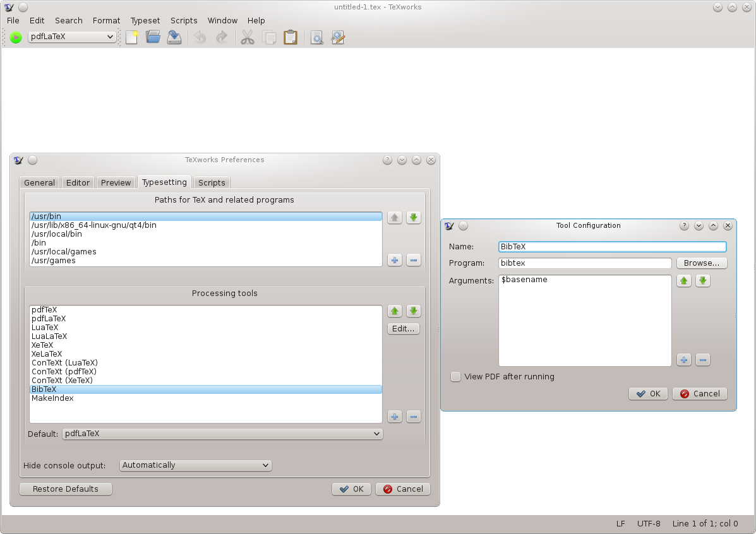Confirm Preferences with OK
The image size is (756, 534).
pos(352,489)
